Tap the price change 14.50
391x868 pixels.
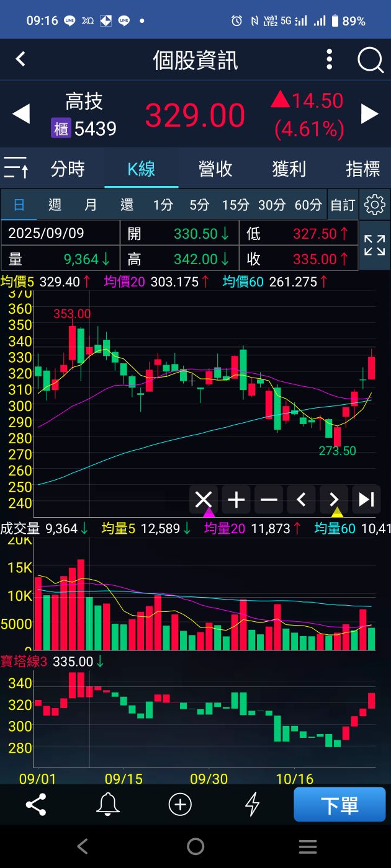click(318, 100)
